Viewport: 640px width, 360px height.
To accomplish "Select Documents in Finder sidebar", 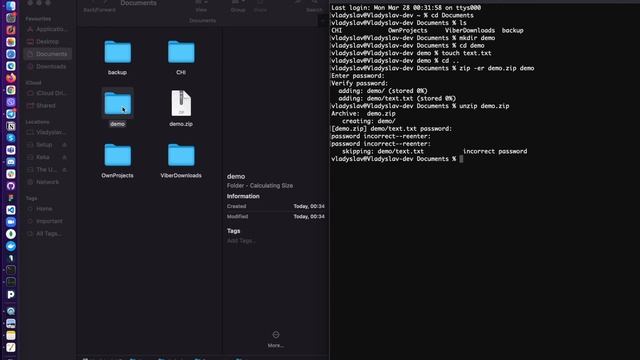I will point(47,54).
